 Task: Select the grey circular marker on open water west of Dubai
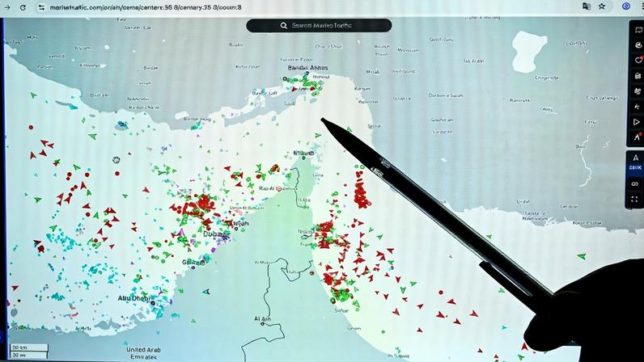pos(117,160)
